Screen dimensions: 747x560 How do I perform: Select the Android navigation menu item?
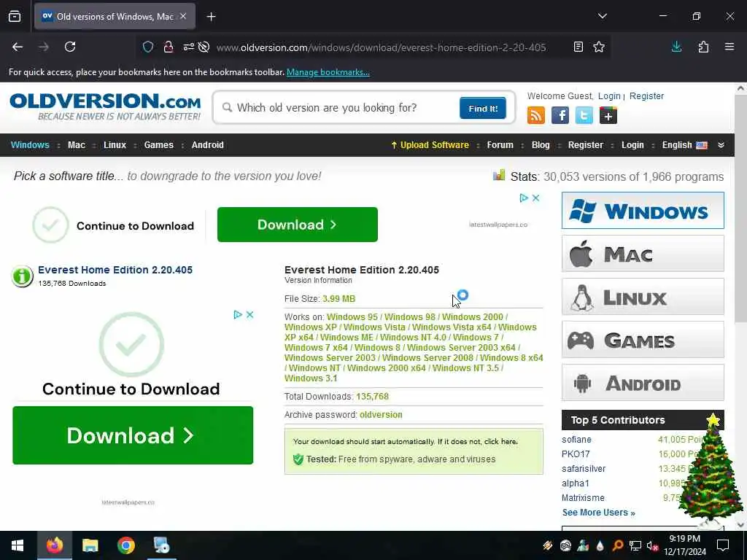point(207,145)
